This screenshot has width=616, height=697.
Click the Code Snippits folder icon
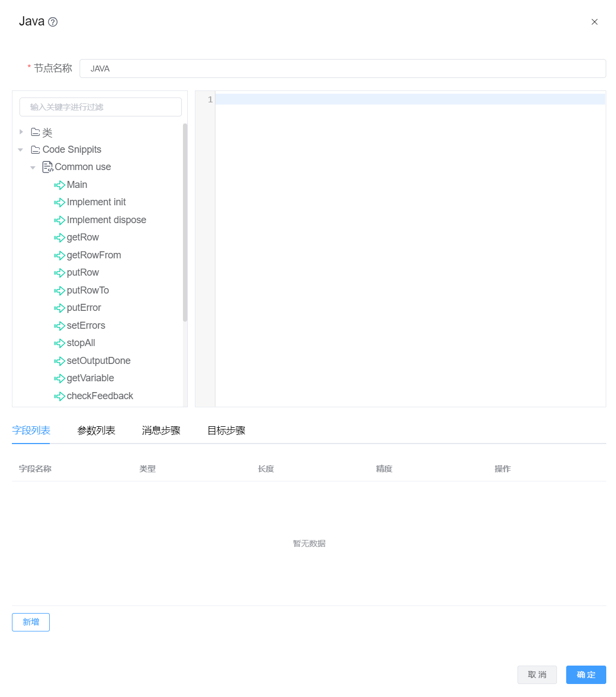pyautogui.click(x=36, y=150)
